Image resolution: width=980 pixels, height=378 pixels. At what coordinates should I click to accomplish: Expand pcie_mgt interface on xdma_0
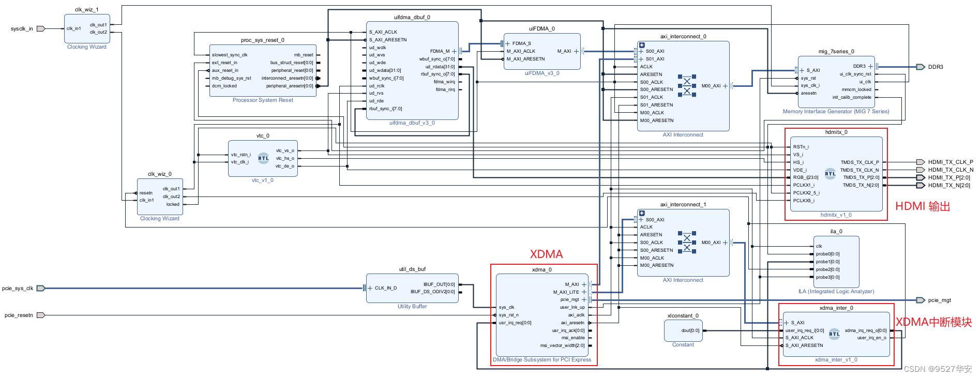click(x=584, y=299)
